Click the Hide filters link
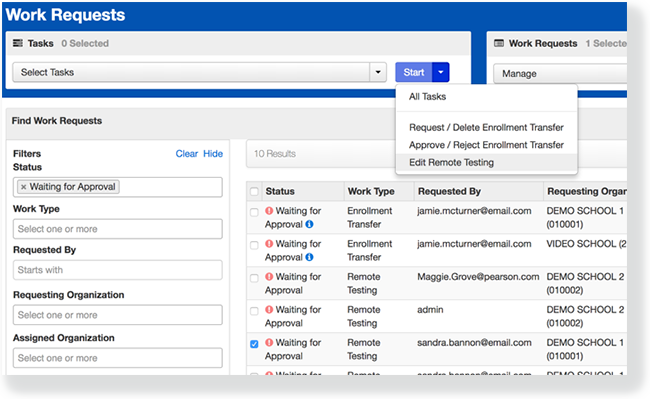Screen dimensions: 650x399 (x=213, y=154)
